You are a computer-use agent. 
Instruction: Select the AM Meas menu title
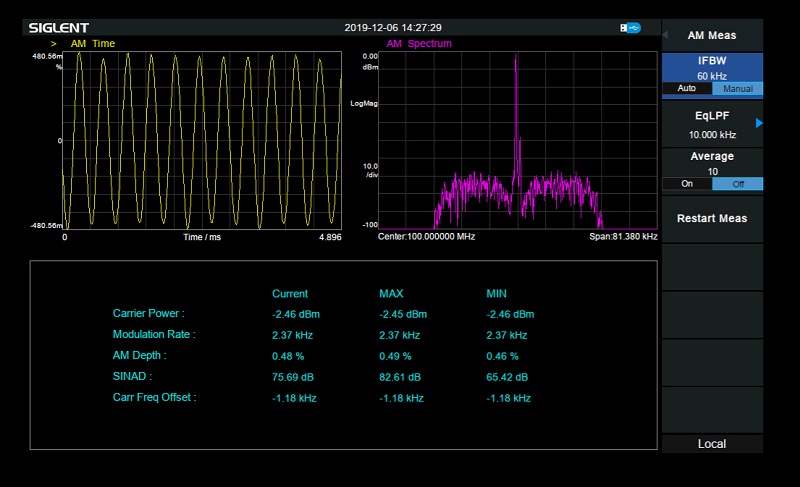(711, 35)
